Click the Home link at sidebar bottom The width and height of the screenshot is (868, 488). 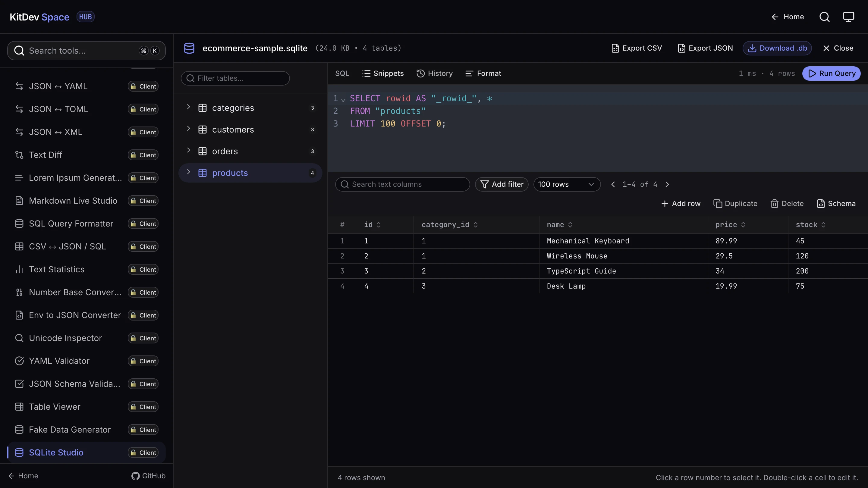coord(23,476)
